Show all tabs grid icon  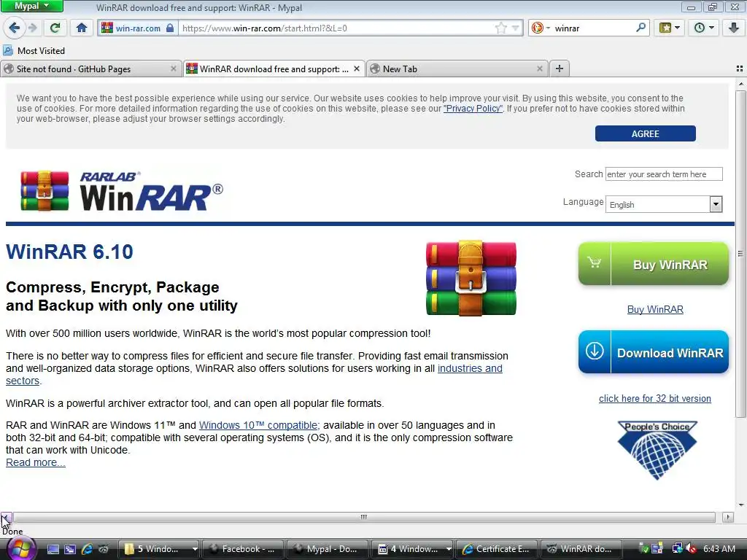tap(740, 69)
